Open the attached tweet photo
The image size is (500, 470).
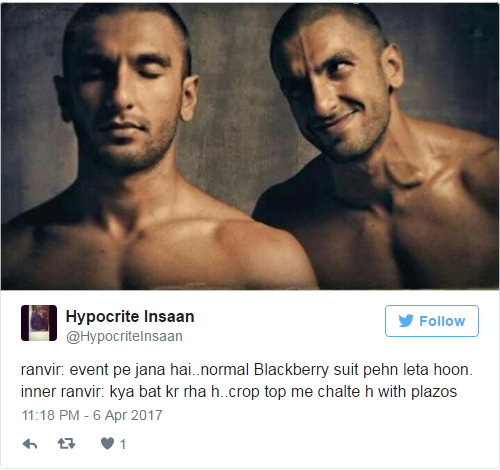click(250, 146)
